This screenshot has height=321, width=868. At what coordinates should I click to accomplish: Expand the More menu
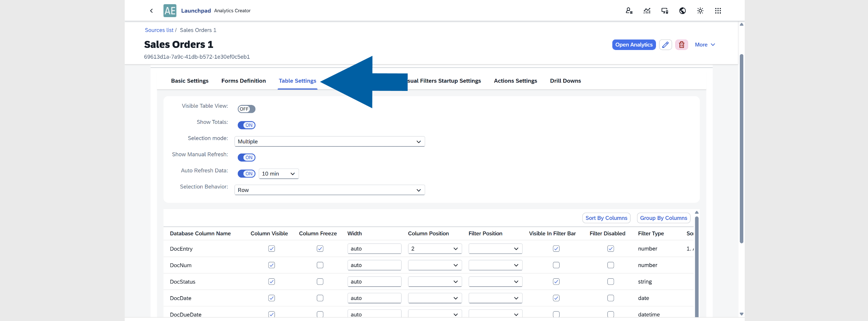(705, 44)
